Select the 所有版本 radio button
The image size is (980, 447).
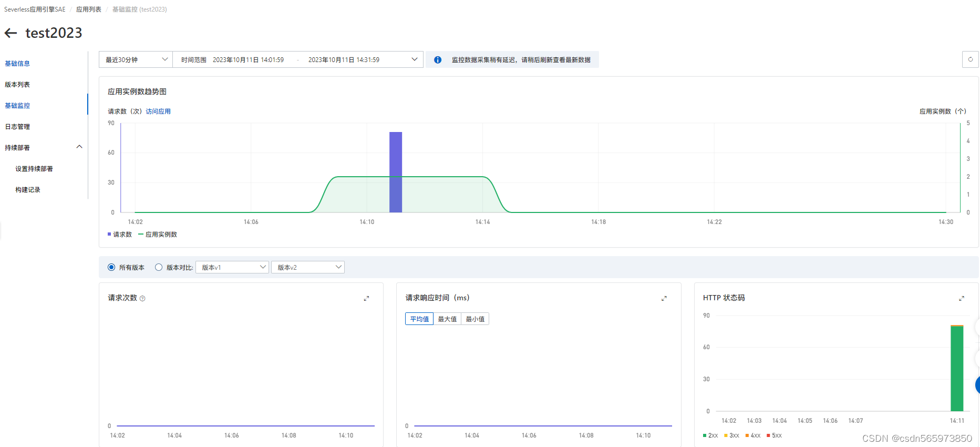click(x=111, y=267)
